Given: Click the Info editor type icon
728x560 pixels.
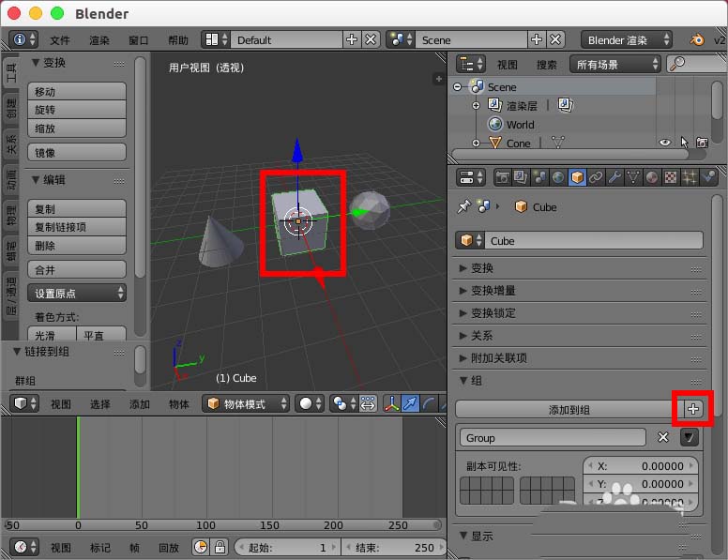Looking at the screenshot, I should [x=24, y=39].
